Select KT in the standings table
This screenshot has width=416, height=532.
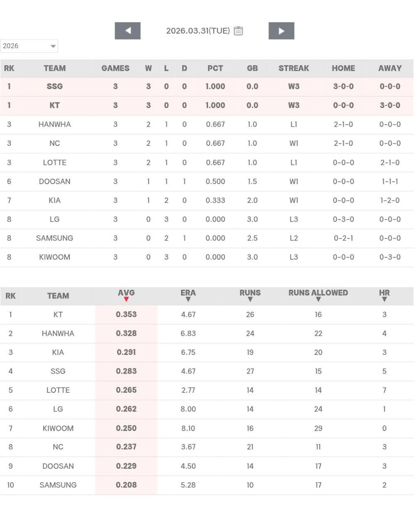click(x=54, y=106)
